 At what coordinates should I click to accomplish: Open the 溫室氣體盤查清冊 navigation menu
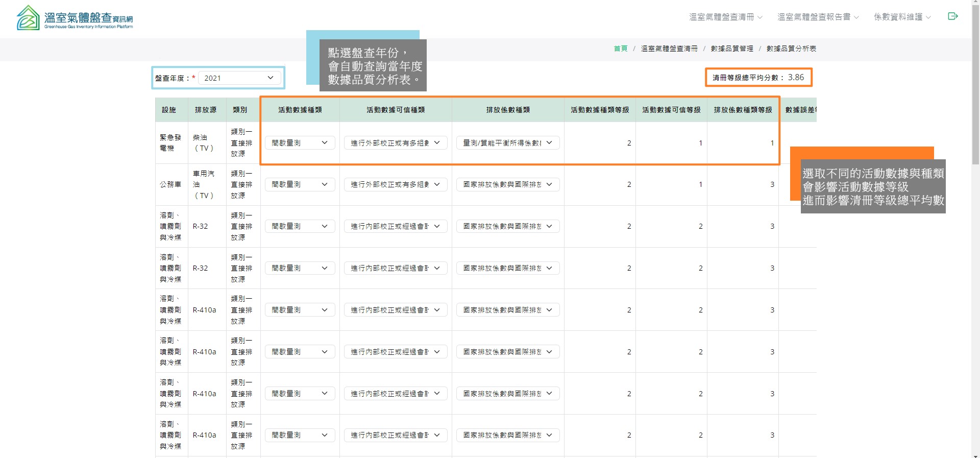coord(725,17)
